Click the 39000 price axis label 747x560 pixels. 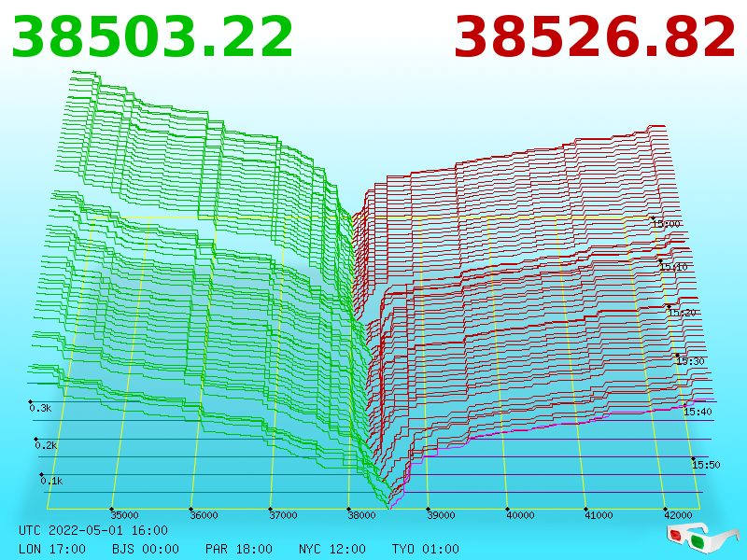(x=441, y=515)
